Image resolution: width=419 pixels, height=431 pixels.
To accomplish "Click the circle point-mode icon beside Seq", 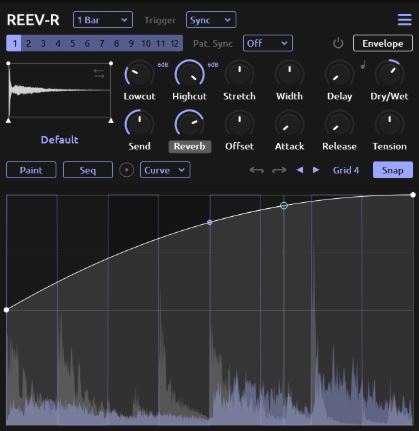I will point(127,170).
